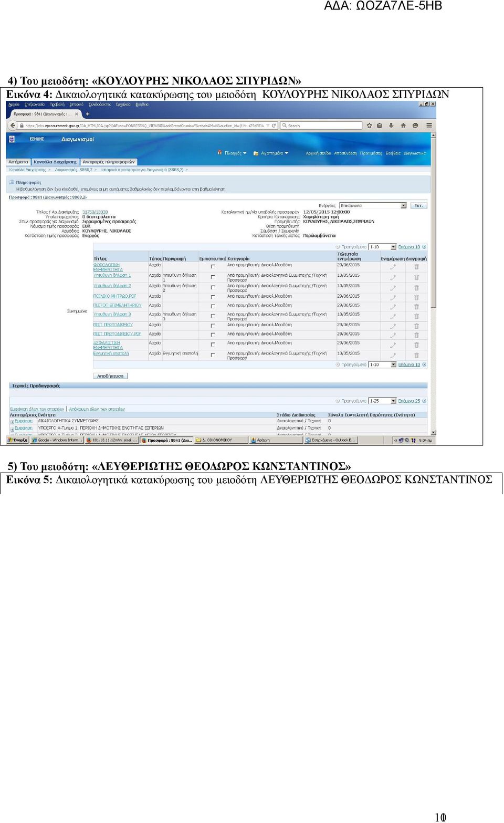Click the Εκτ. execute button
Screen dimensions: 504x823
[x=418, y=205]
